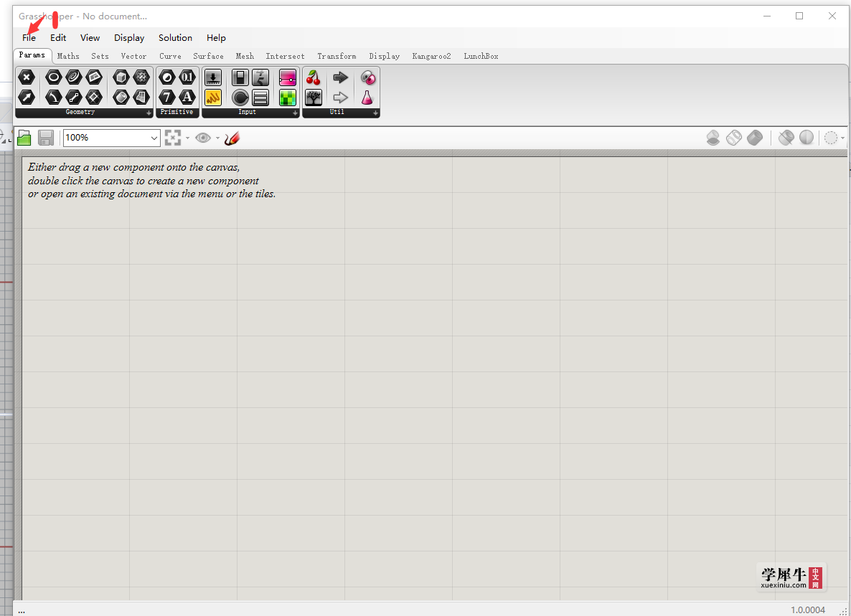
Task: Select the spiral Curve parameter icon
Action: point(74,77)
